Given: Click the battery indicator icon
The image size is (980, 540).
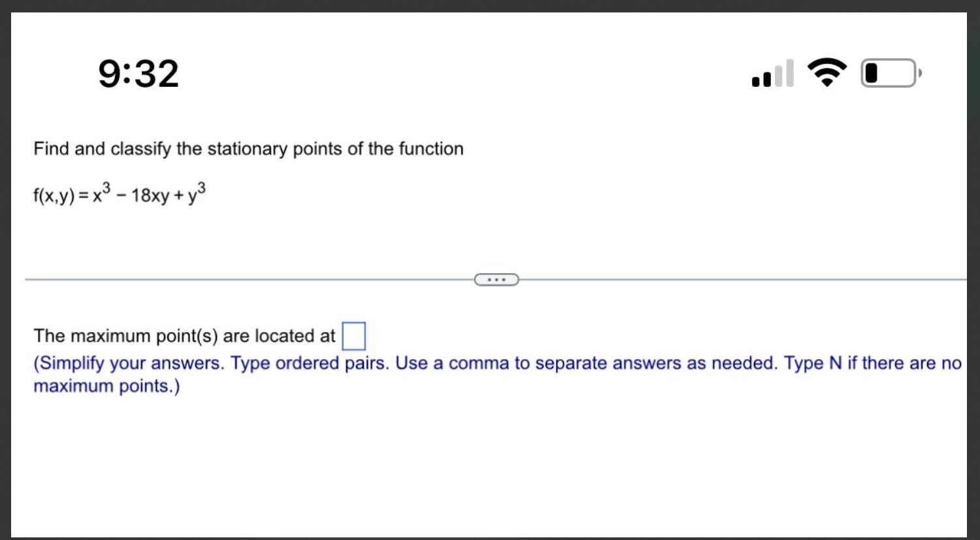Looking at the screenshot, I should (x=887, y=73).
